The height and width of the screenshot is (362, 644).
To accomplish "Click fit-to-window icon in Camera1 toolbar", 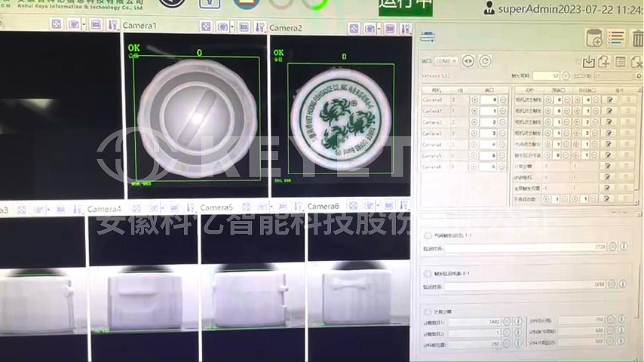I will point(206,26).
